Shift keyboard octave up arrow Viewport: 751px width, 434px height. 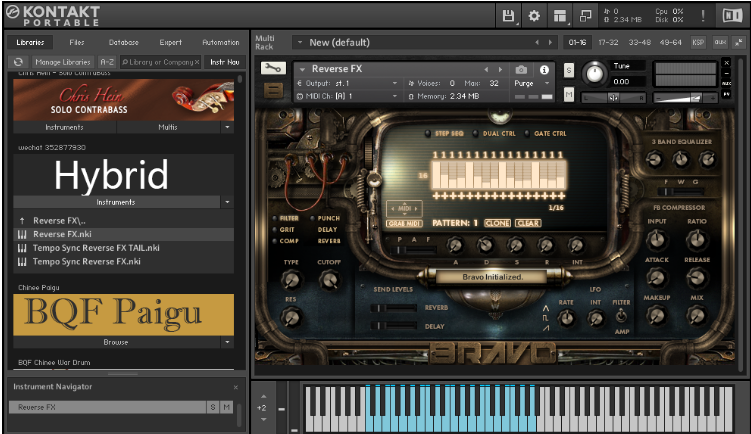click(263, 397)
